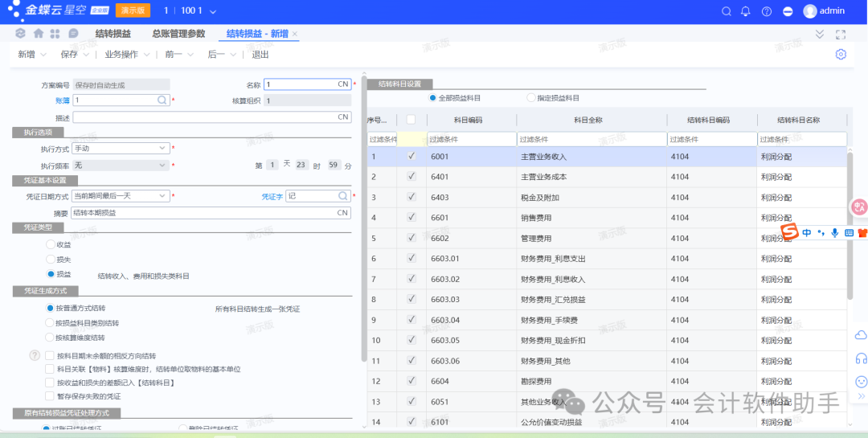Click the search magnifier in top bar

tap(727, 11)
